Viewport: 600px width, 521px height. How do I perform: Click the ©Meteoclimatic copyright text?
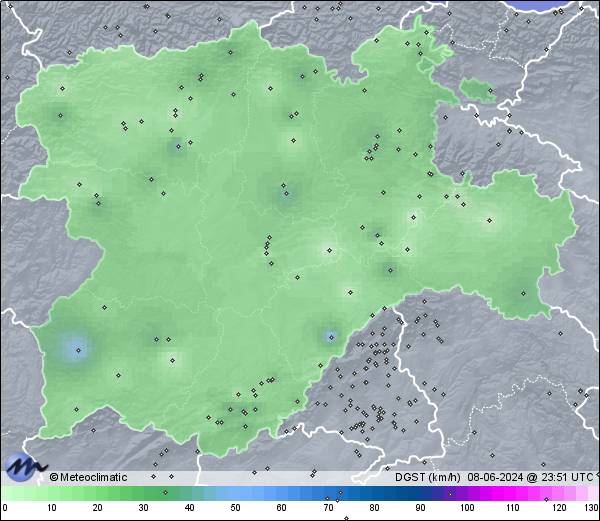click(88, 477)
